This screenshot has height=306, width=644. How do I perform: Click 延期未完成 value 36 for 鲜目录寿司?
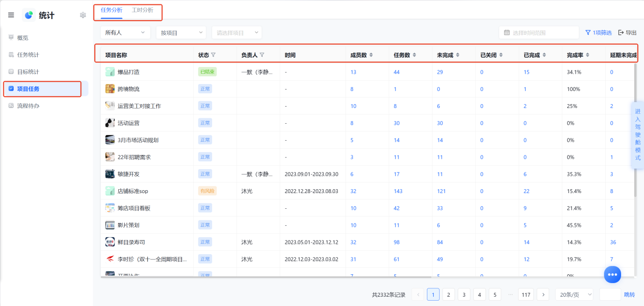pyautogui.click(x=613, y=242)
